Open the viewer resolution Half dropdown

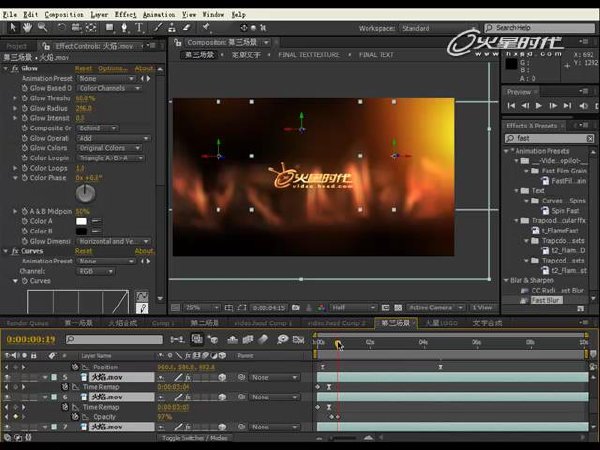[x=353, y=308]
